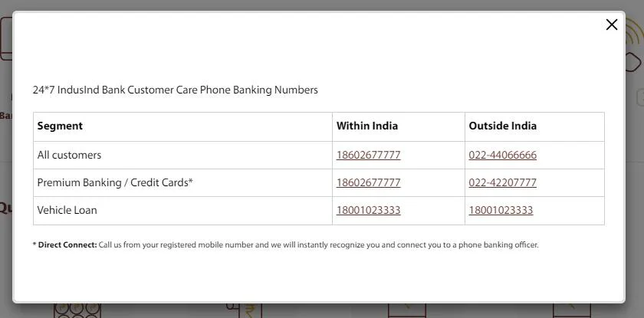Click the Customer Care Phone Banking heading
Image resolution: width=644 pixels, height=318 pixels.
(x=175, y=90)
